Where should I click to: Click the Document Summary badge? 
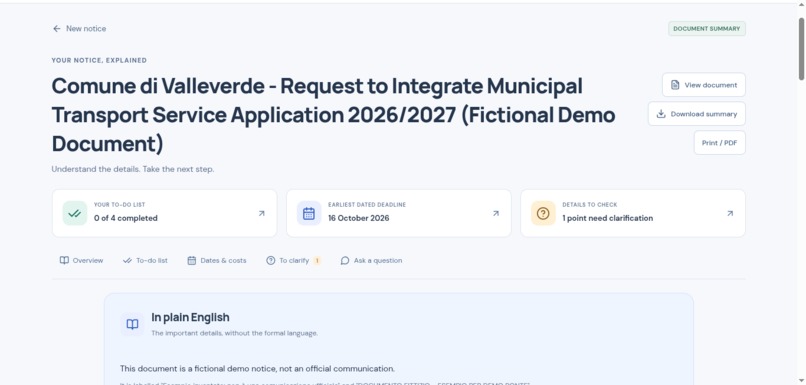(707, 29)
